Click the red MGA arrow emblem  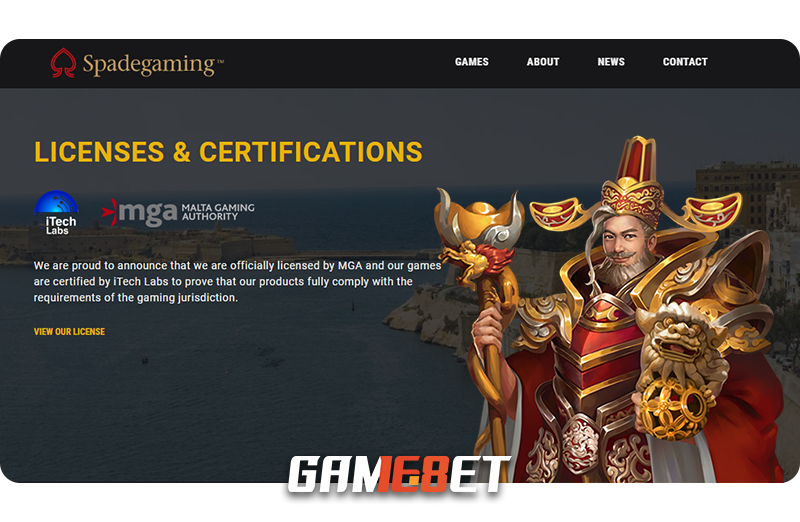pyautogui.click(x=109, y=212)
